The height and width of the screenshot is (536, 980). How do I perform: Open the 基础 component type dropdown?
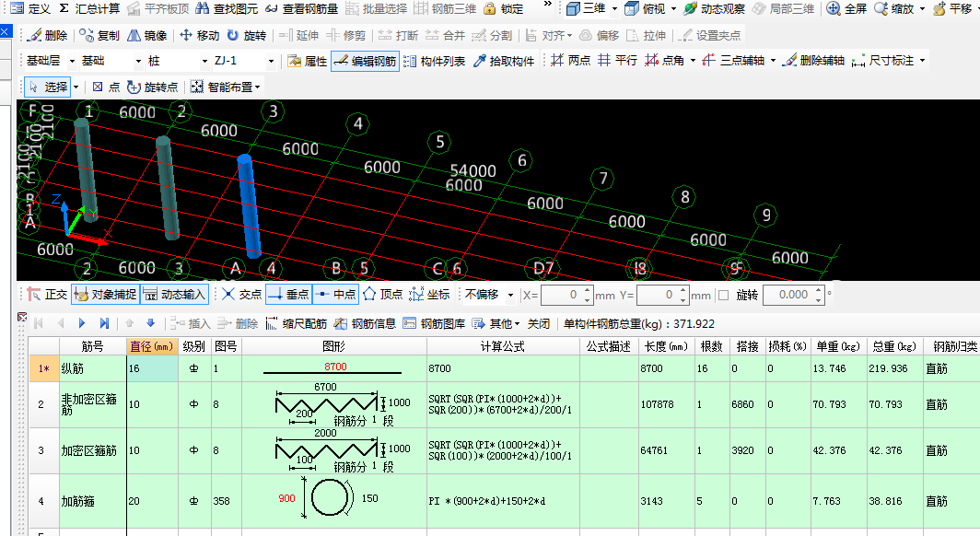click(x=139, y=61)
